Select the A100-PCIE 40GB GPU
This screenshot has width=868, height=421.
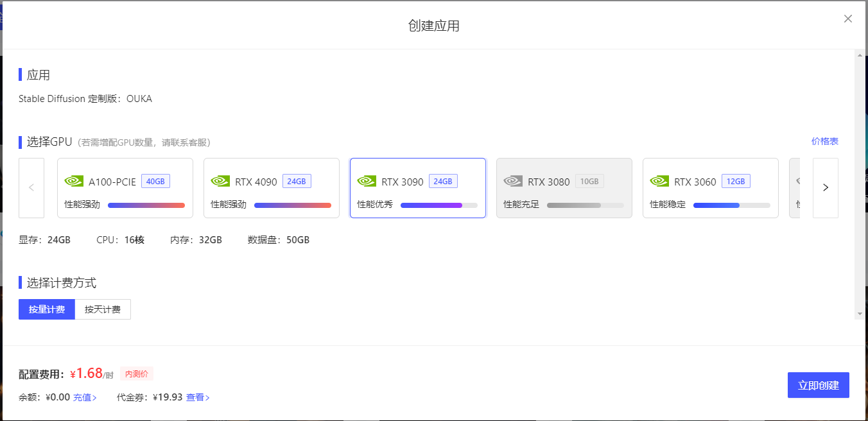125,188
